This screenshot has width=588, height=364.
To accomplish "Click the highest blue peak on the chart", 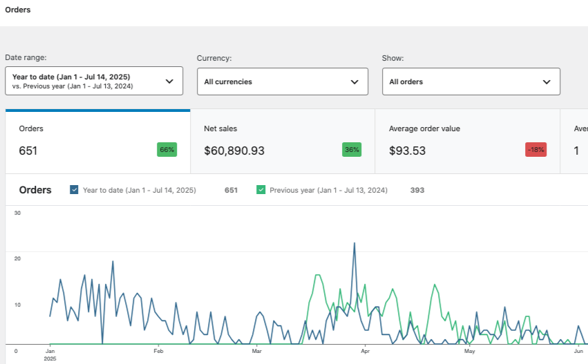I will click(x=354, y=243).
